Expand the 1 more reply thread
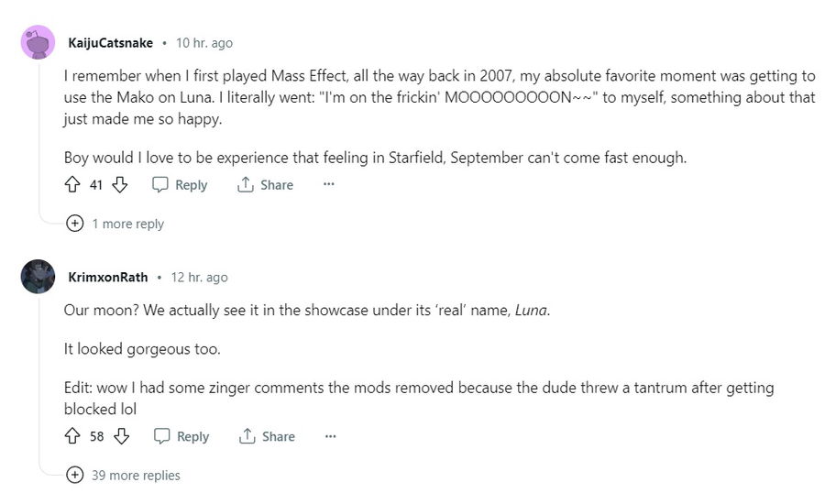 [x=115, y=224]
